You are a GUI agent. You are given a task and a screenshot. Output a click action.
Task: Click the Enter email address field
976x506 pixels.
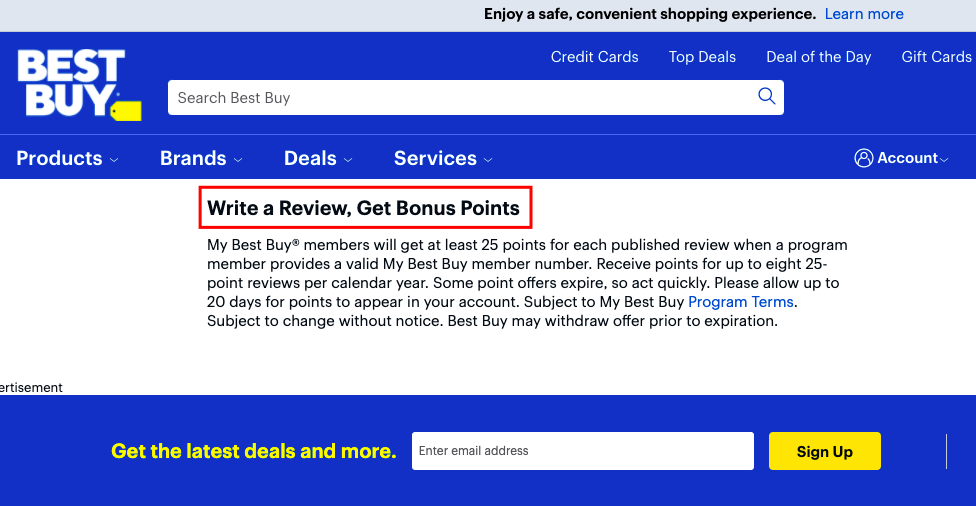point(583,451)
